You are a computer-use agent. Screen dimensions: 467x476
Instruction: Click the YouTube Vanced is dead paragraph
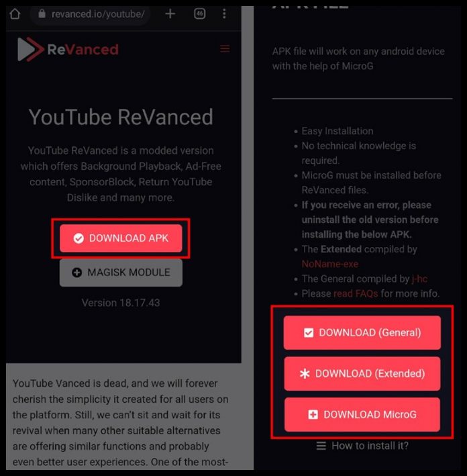121,422
